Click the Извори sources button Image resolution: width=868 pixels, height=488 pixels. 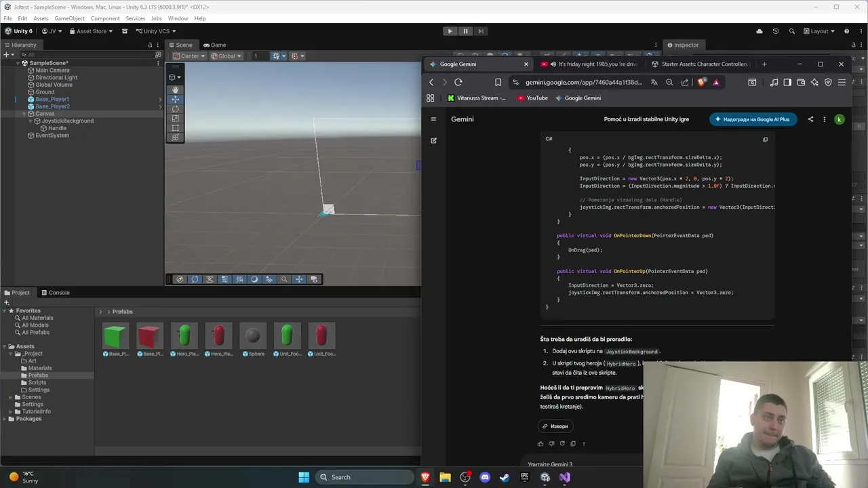click(556, 426)
